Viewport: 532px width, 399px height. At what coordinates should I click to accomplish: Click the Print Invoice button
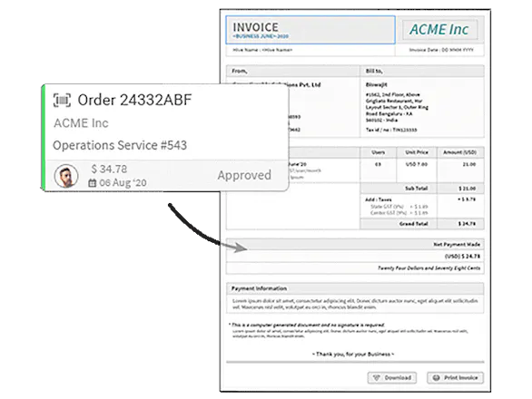[x=456, y=377]
